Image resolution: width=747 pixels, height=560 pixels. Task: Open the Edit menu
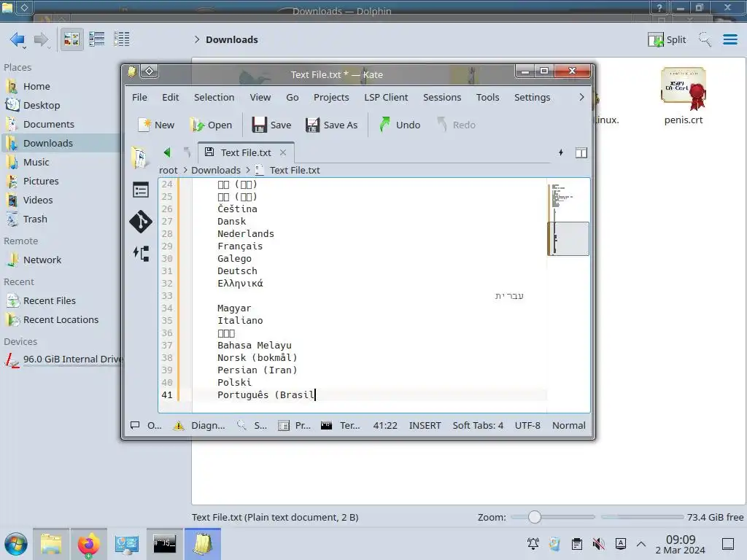tap(170, 97)
